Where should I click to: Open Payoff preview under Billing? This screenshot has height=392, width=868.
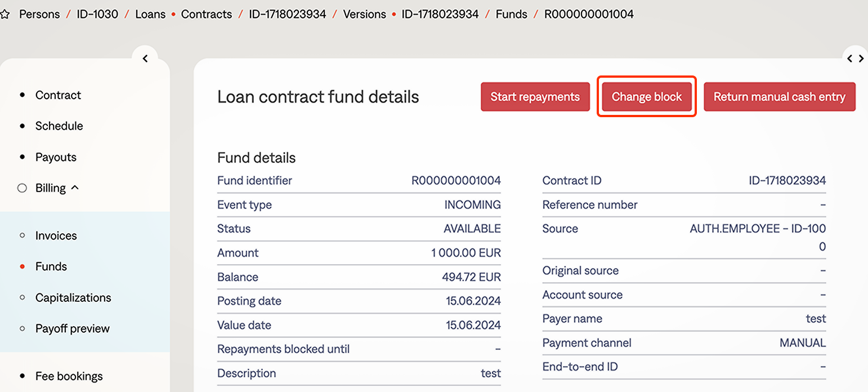pos(72,329)
